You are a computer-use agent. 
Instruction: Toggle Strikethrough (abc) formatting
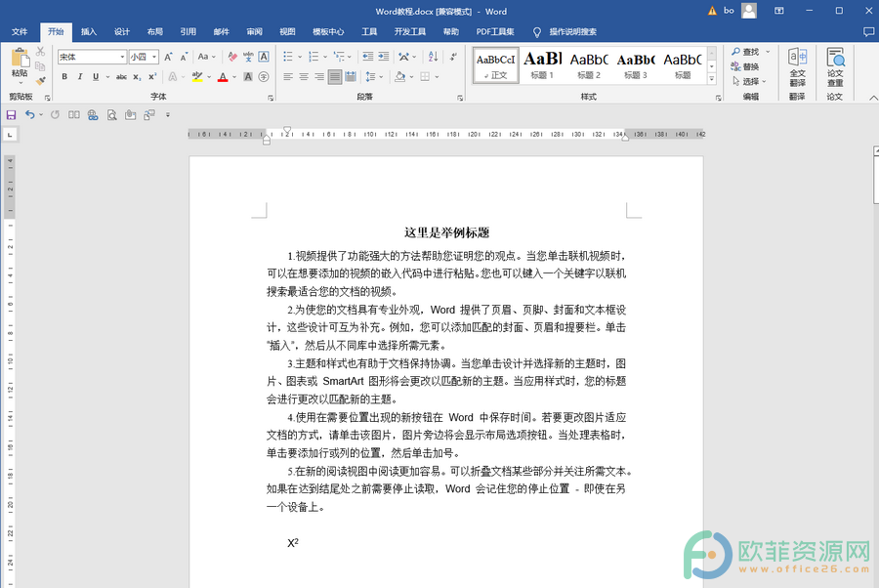coord(121,77)
